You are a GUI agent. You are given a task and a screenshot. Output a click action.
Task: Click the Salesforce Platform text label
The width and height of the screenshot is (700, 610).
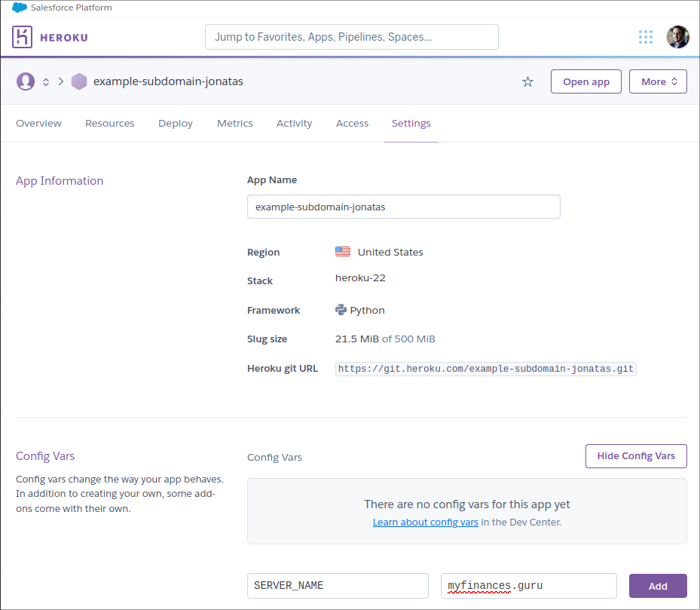(72, 8)
